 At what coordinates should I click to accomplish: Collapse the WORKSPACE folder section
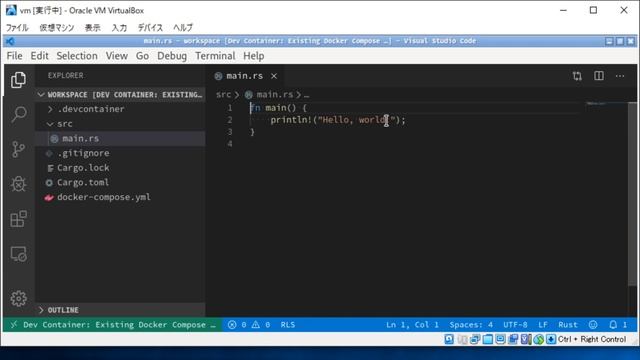120,95
